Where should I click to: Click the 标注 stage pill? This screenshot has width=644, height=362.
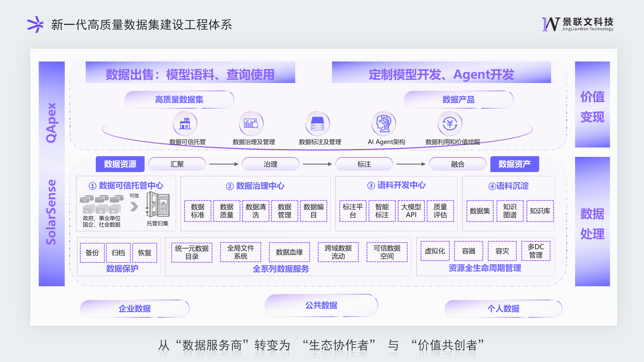point(364,164)
